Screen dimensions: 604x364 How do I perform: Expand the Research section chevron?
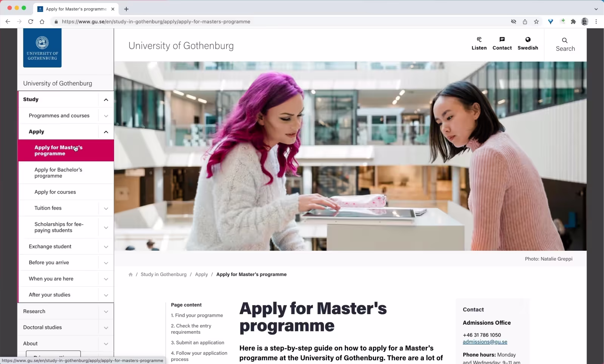coord(106,312)
